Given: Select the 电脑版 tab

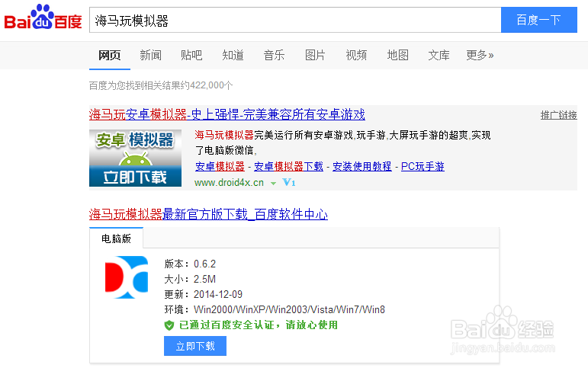Looking at the screenshot, I should (x=116, y=238).
